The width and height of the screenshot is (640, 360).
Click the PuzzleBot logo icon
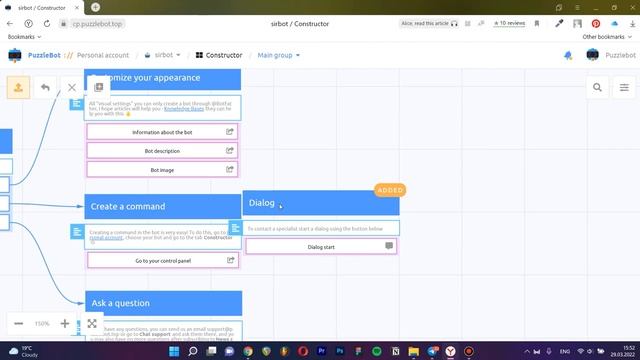(x=15, y=55)
